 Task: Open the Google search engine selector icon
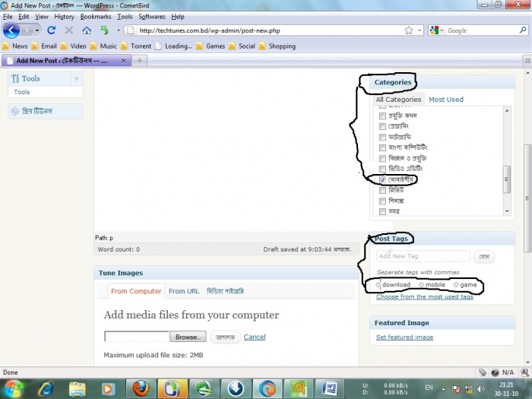(x=434, y=30)
